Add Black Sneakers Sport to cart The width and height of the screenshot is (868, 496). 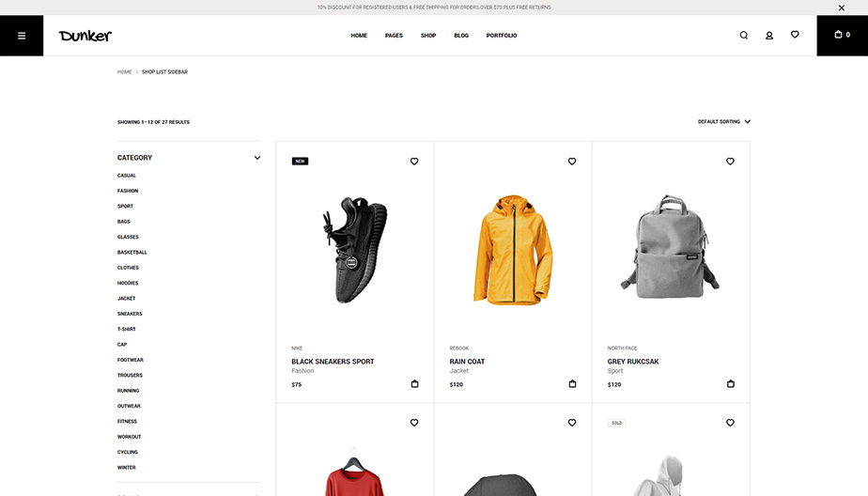coord(414,384)
